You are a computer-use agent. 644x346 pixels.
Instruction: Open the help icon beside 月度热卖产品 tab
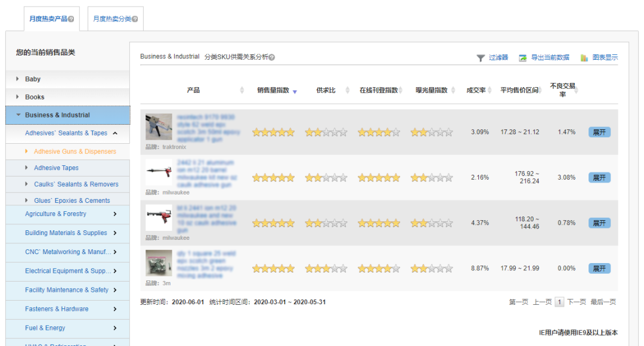[71, 19]
